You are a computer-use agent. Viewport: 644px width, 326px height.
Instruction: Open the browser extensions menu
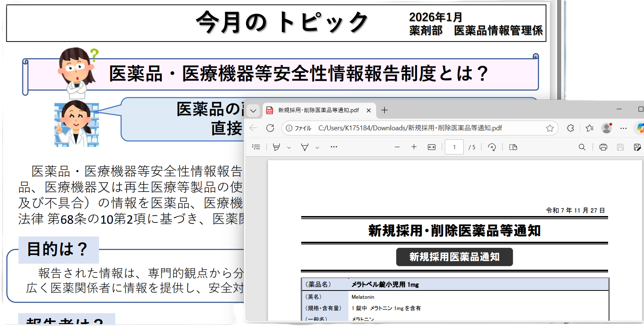(570, 128)
